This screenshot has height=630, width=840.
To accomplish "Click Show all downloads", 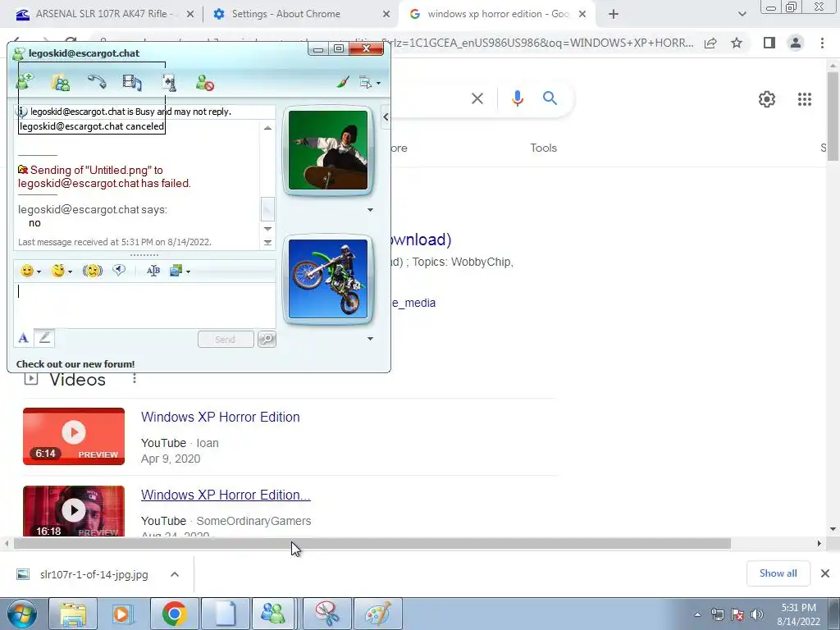I will point(778,573).
